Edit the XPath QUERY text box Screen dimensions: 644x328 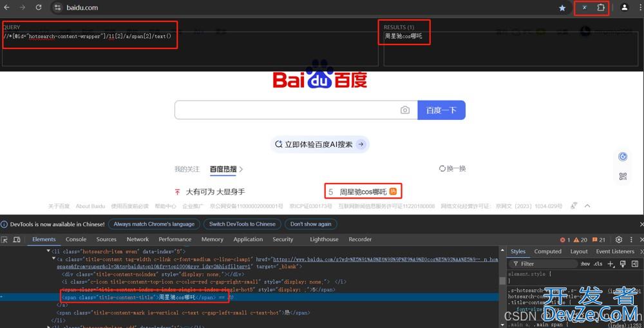point(190,48)
